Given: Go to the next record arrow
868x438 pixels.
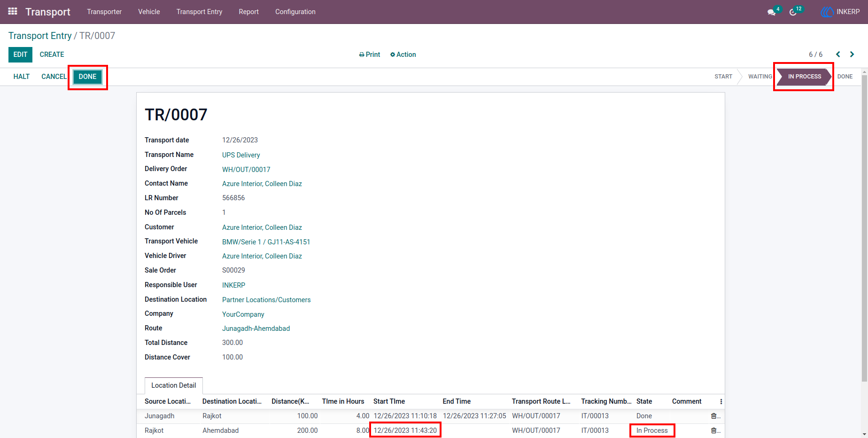Looking at the screenshot, I should 852,55.
